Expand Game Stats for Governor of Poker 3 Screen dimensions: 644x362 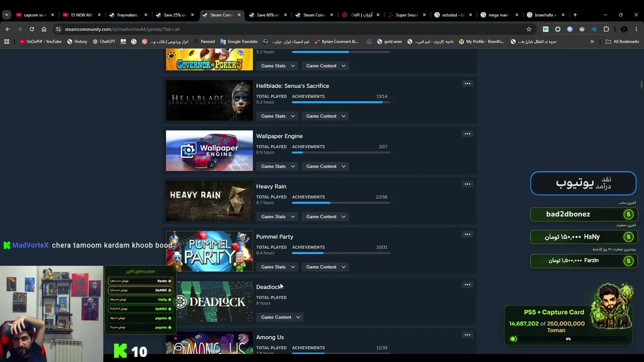click(x=278, y=66)
